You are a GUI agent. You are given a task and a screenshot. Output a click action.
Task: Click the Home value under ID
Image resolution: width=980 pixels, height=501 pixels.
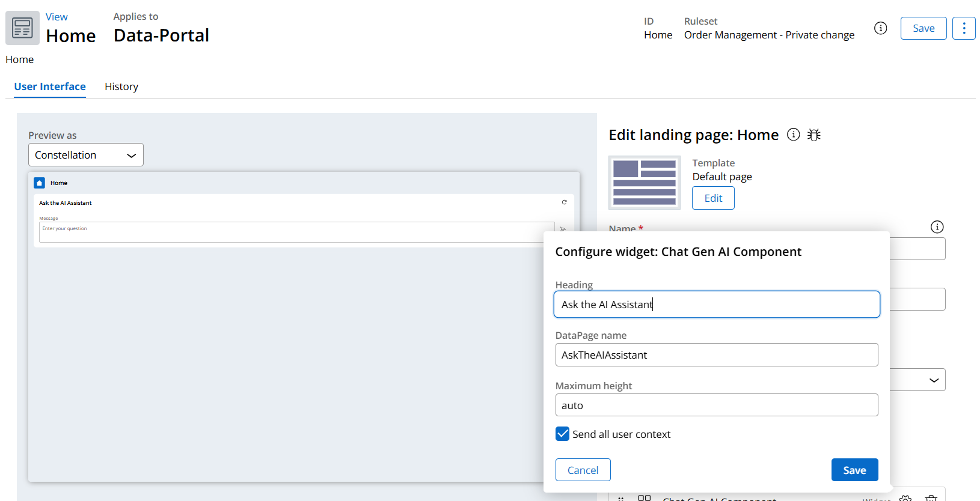coord(658,35)
